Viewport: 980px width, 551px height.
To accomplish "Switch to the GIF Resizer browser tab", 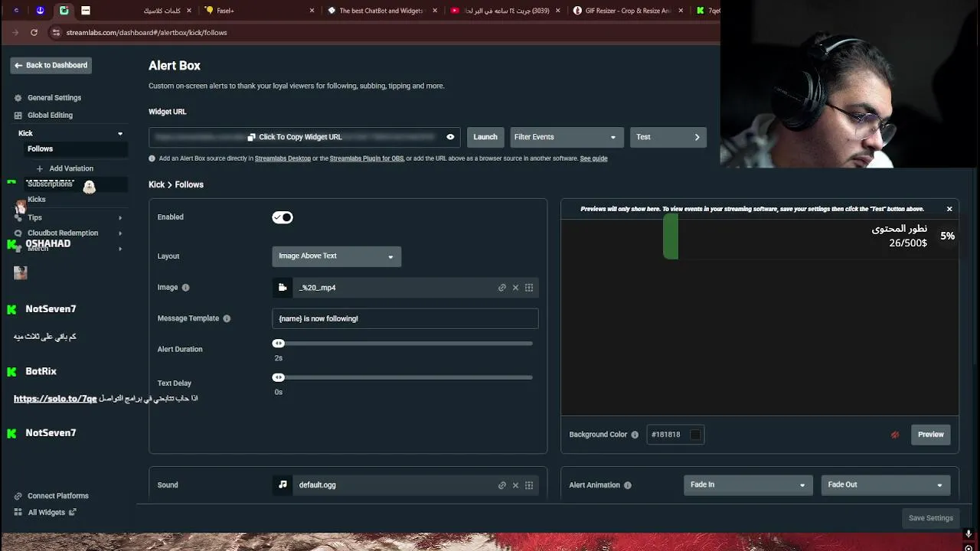I will pyautogui.click(x=628, y=11).
